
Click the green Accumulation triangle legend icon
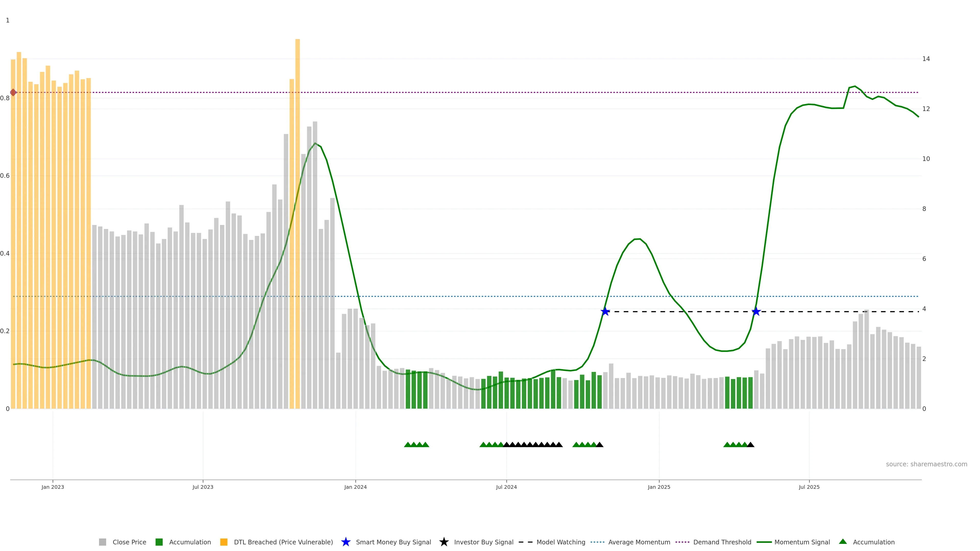point(843,542)
